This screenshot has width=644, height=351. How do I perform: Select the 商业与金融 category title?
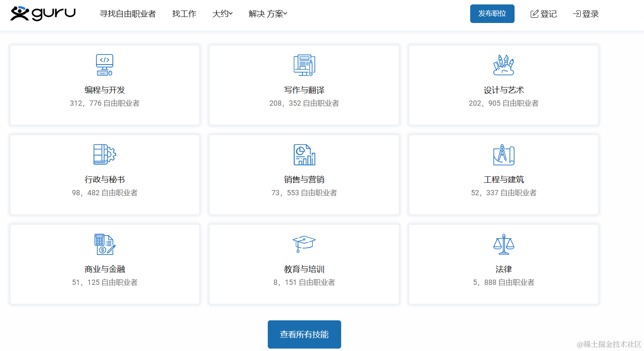[104, 269]
